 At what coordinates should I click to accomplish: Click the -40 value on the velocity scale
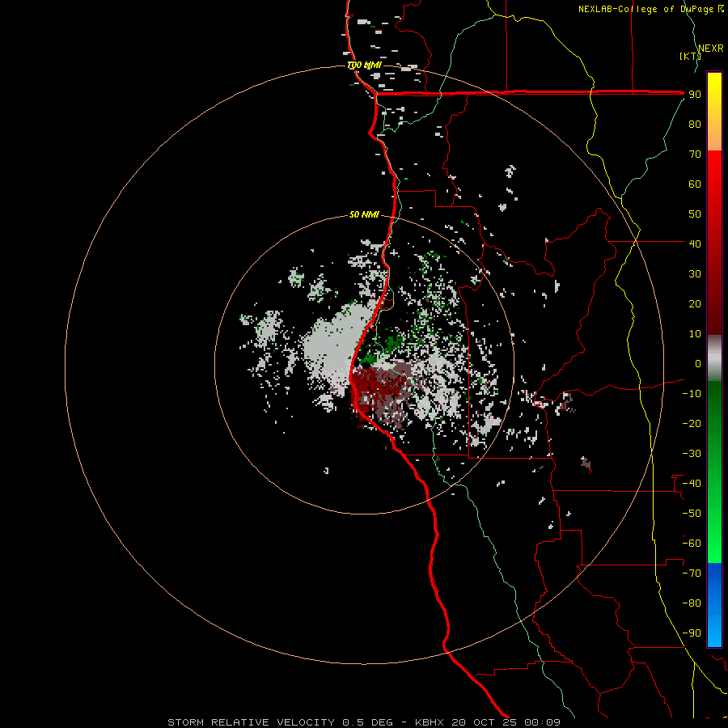pyautogui.click(x=692, y=484)
